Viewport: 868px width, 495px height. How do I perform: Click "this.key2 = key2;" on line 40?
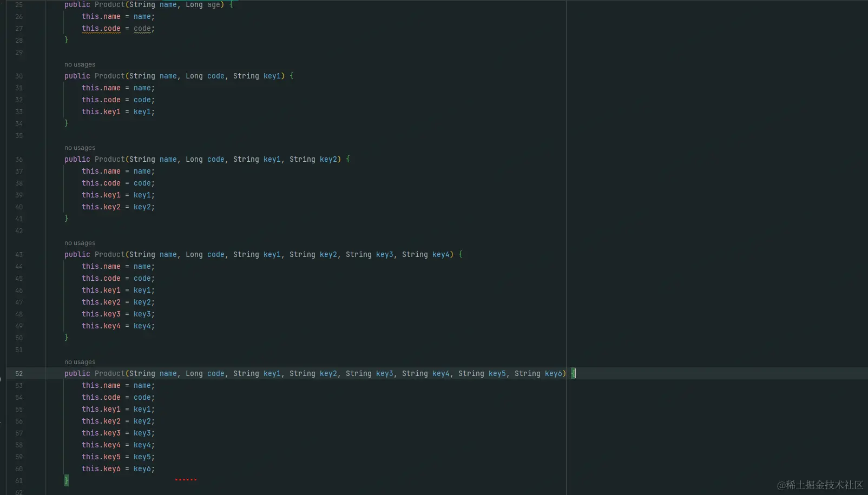click(118, 207)
